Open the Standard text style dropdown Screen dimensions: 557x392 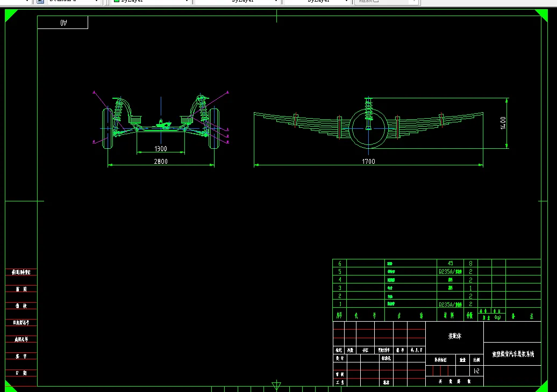(74, 2)
